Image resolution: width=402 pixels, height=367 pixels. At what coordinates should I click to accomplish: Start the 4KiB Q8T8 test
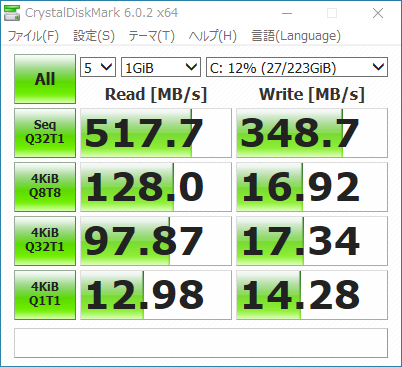coord(45,187)
